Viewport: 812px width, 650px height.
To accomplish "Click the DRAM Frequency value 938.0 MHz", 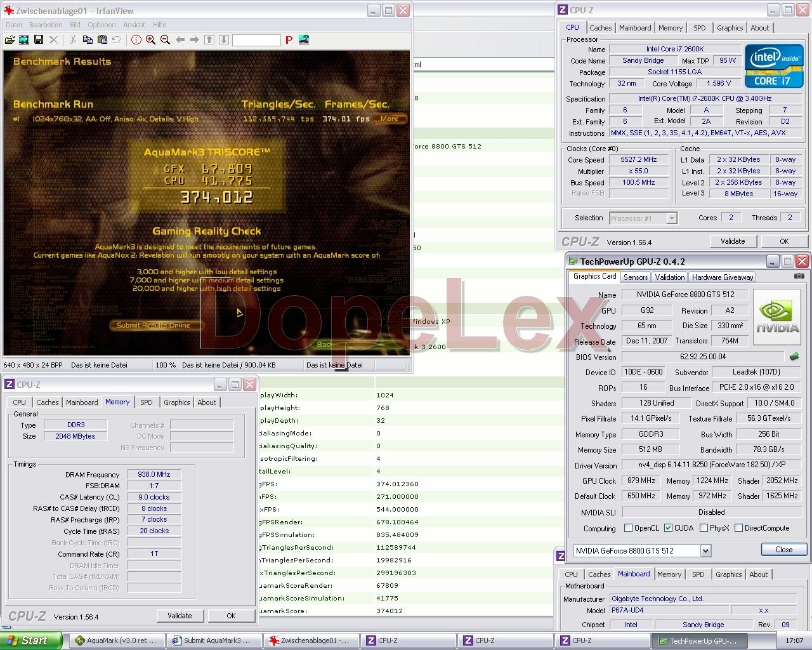I will [154, 474].
